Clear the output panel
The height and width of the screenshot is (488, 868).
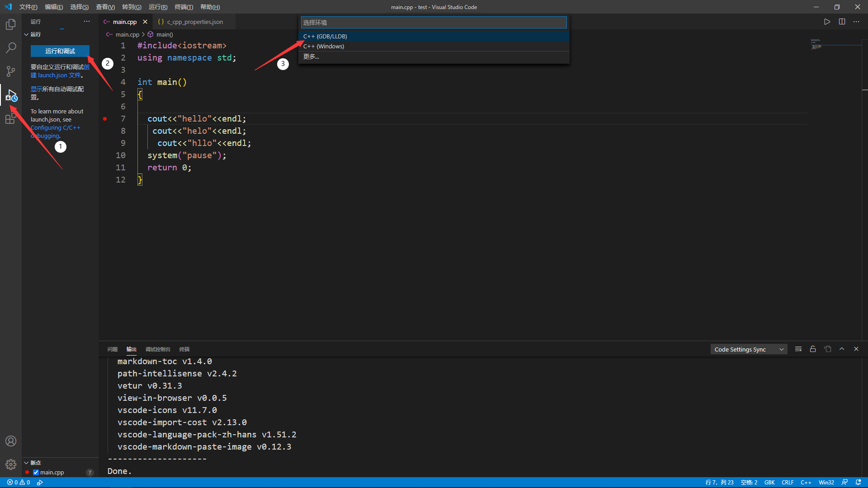798,349
